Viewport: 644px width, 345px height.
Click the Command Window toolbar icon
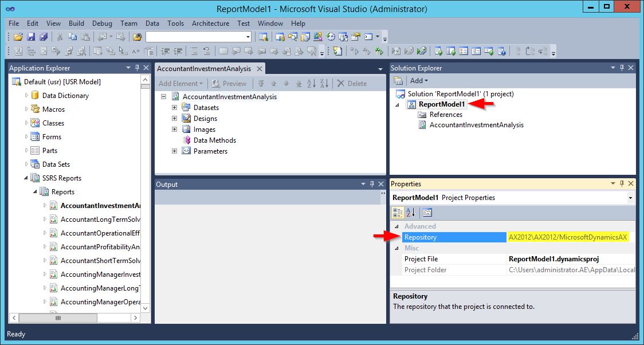(x=369, y=37)
